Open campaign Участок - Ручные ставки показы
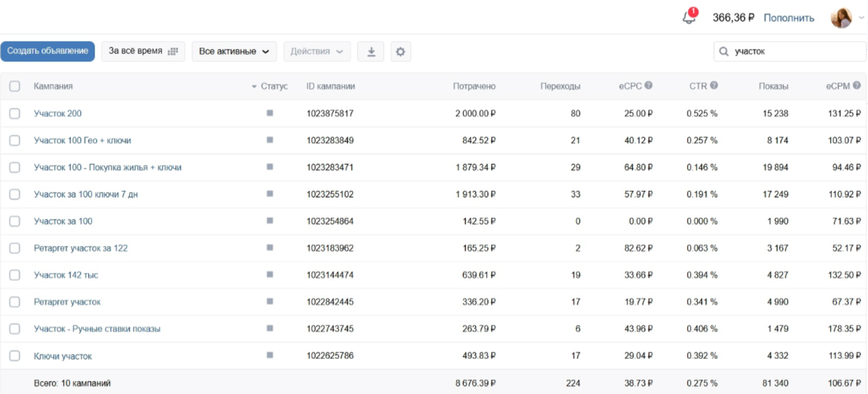The image size is (868, 394). (97, 328)
